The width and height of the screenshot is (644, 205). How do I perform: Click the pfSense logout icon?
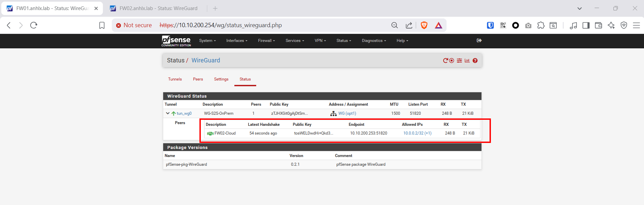(479, 41)
